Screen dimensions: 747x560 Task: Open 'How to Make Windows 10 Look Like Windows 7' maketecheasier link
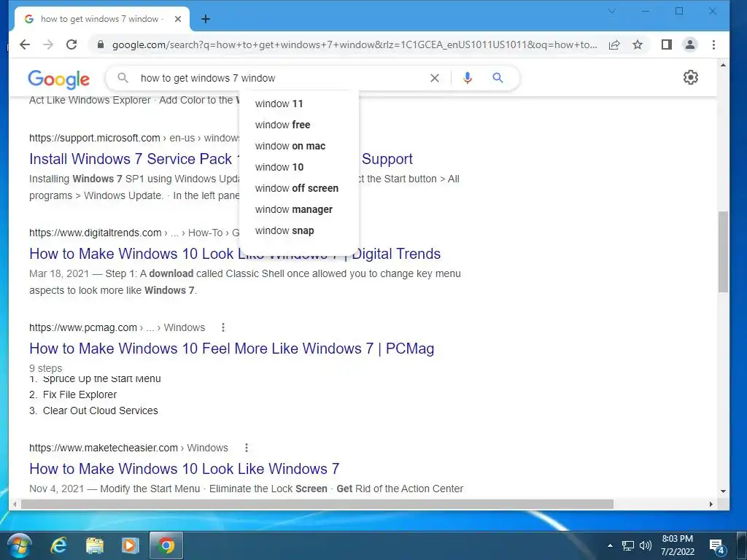[x=184, y=469]
